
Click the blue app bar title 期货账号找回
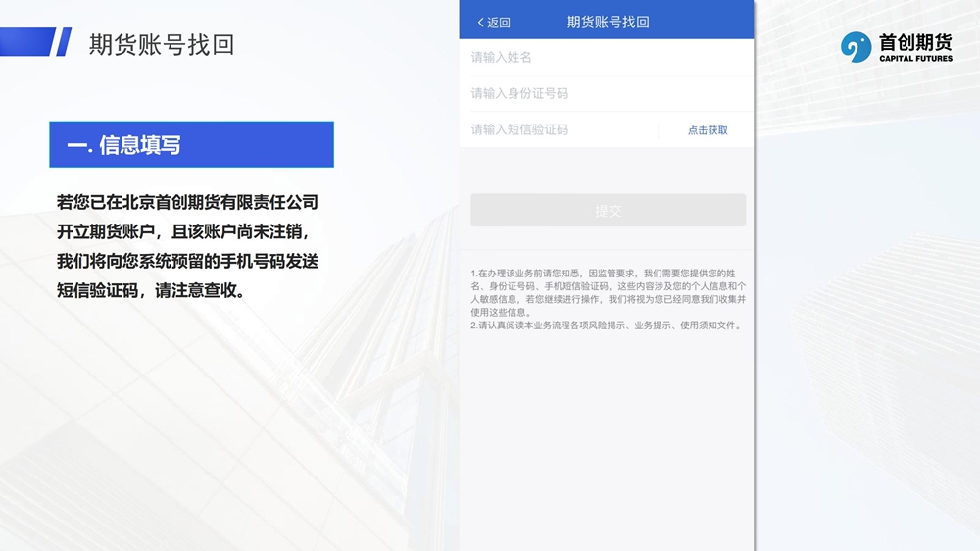(x=608, y=23)
